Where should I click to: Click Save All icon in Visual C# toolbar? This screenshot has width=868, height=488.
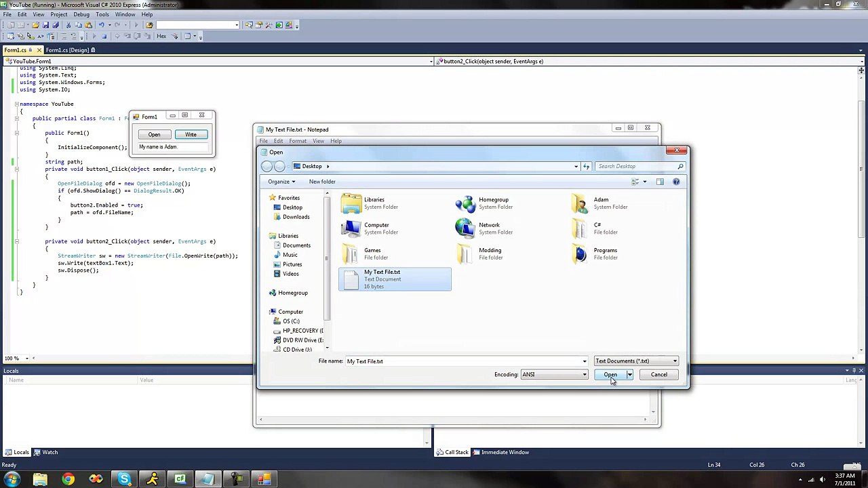point(56,25)
